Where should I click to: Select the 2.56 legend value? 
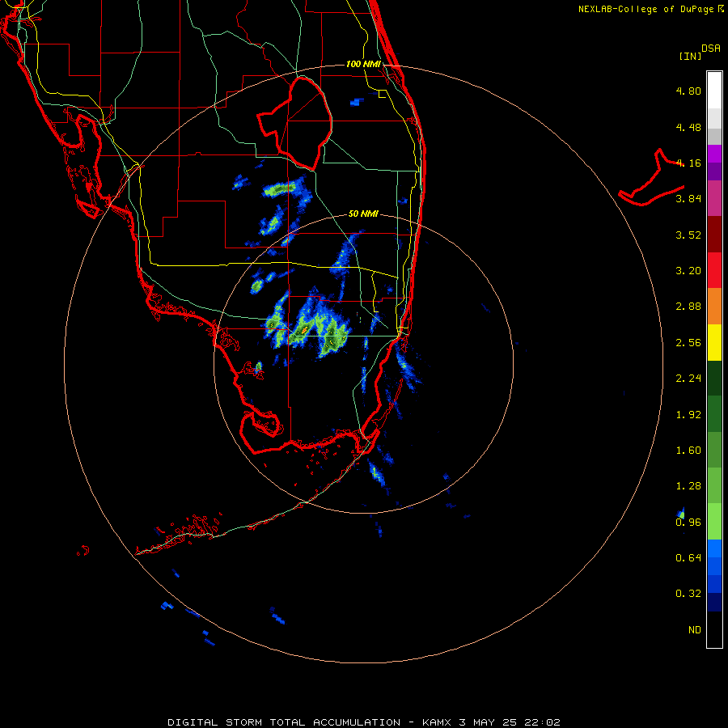coord(688,343)
